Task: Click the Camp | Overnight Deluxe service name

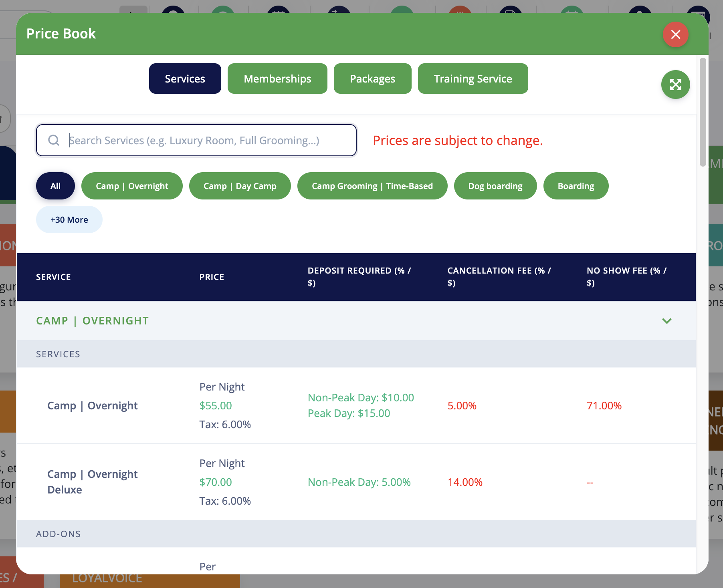Action: [x=92, y=482]
